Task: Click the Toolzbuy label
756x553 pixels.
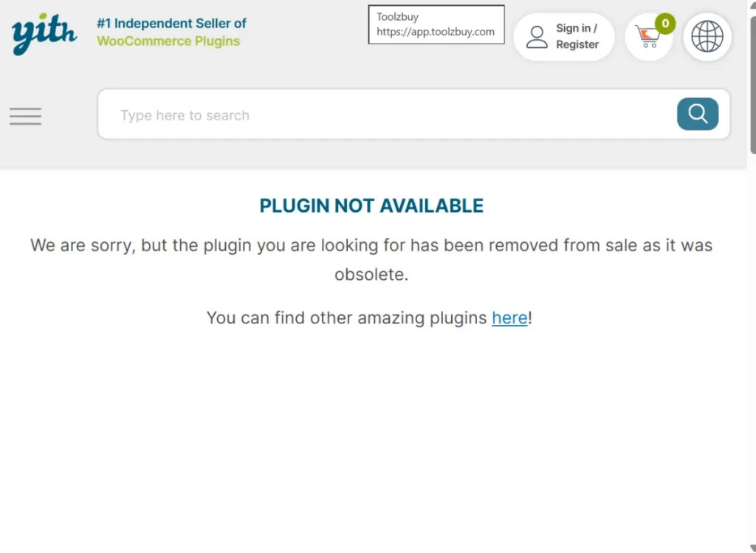Action: (397, 16)
